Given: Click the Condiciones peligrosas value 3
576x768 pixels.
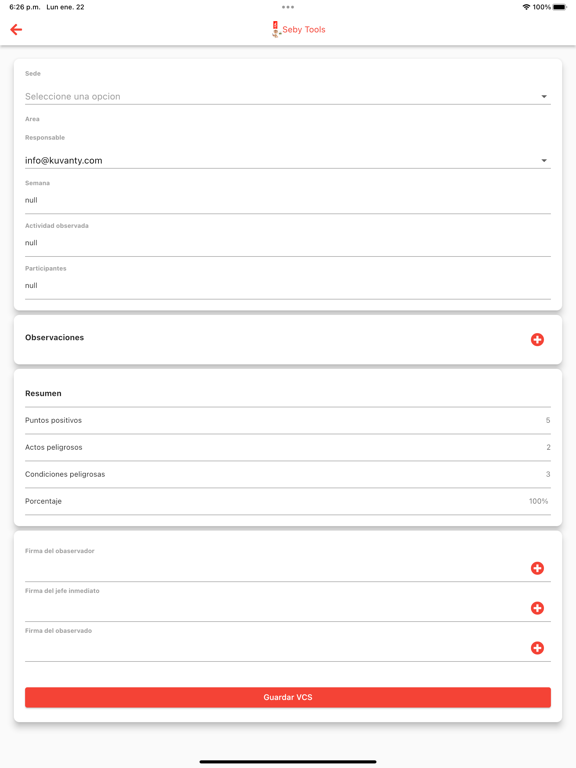Looking at the screenshot, I should click(x=548, y=474).
